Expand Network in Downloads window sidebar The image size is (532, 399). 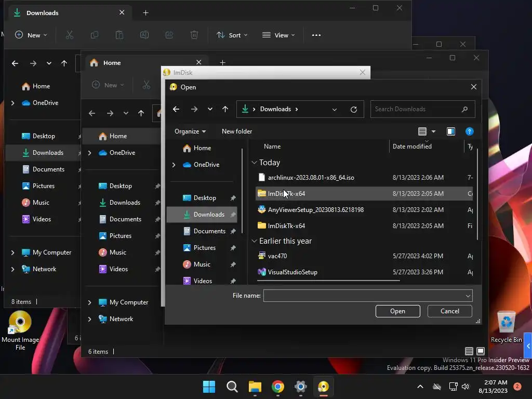coord(12,270)
